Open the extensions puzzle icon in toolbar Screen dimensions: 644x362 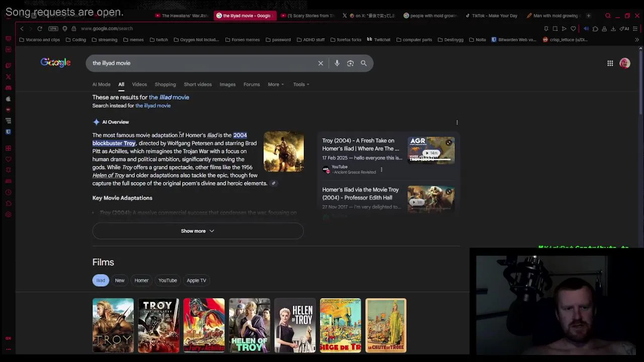point(595,29)
